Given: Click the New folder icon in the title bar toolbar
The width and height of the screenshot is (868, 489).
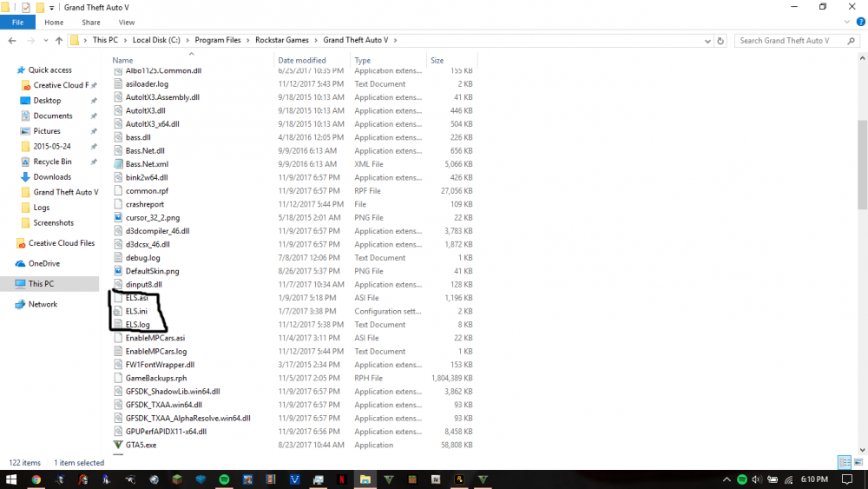Looking at the screenshot, I should click(40, 7).
